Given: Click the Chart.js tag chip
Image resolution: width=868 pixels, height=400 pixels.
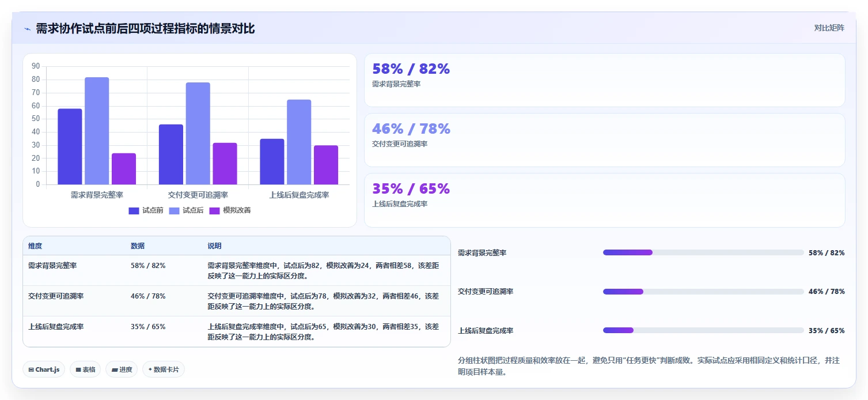Looking at the screenshot, I should pos(44,369).
